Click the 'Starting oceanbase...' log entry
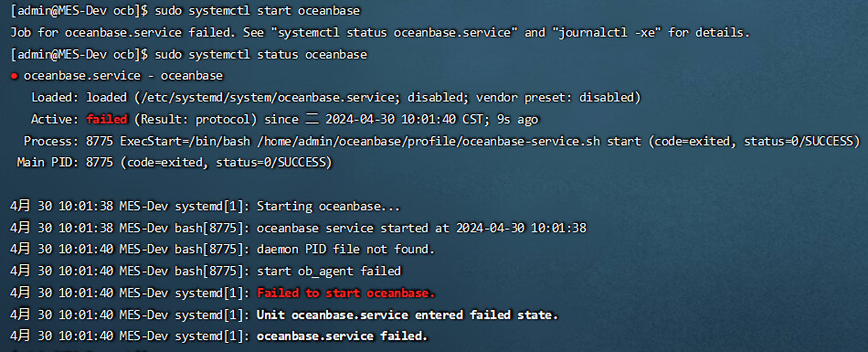Viewport: 868px width, 352px height. (x=329, y=207)
